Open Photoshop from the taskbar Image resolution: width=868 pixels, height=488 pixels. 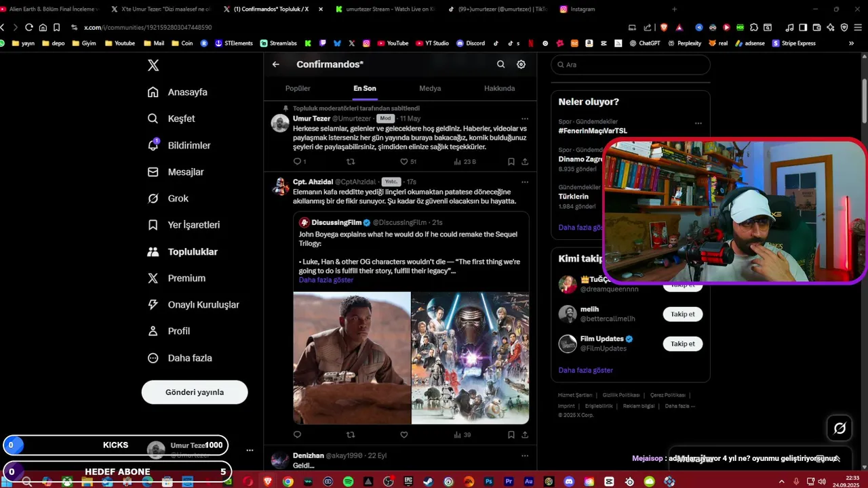point(488,481)
